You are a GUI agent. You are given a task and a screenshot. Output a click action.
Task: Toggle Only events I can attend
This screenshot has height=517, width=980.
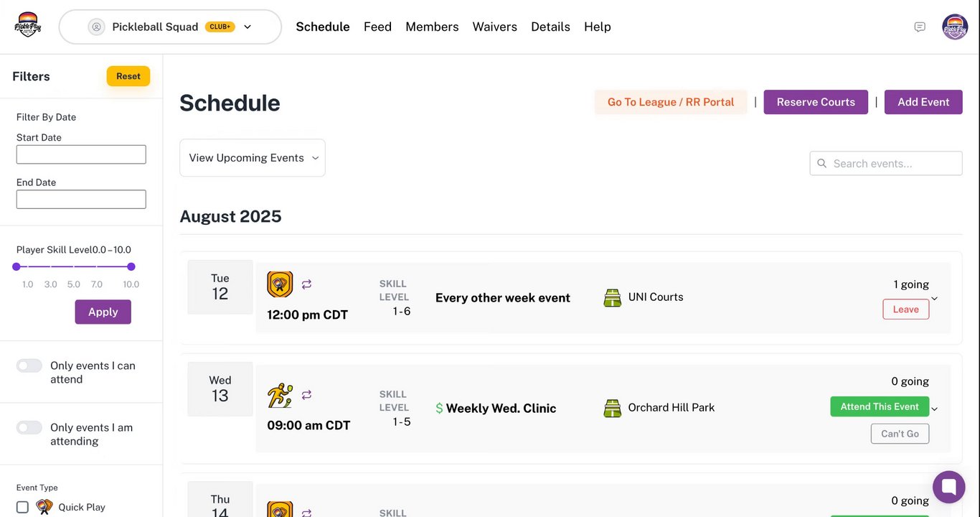(29, 365)
